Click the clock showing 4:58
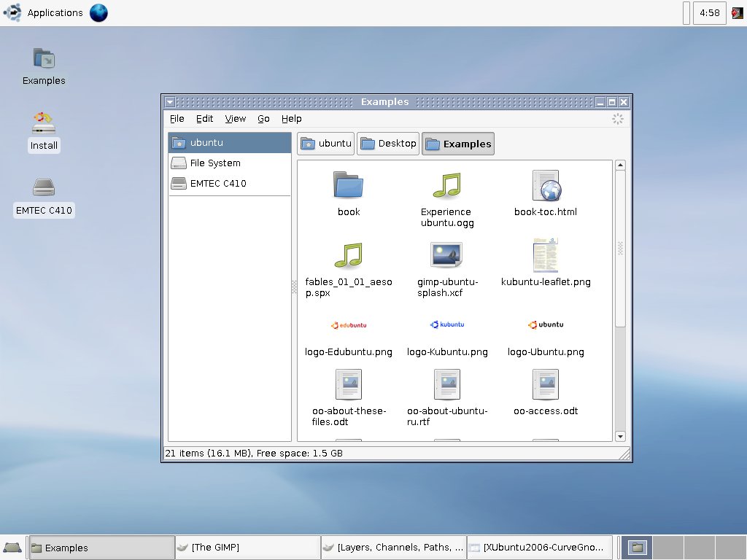Screen dimensions: 747x560 (x=709, y=13)
